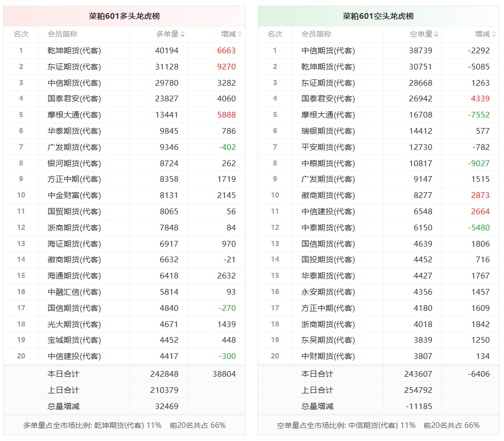This screenshot has height=441, width=504.
Task: Click 会员简称 header in 多头龙虎榜 table
Action: pyautogui.click(x=62, y=34)
